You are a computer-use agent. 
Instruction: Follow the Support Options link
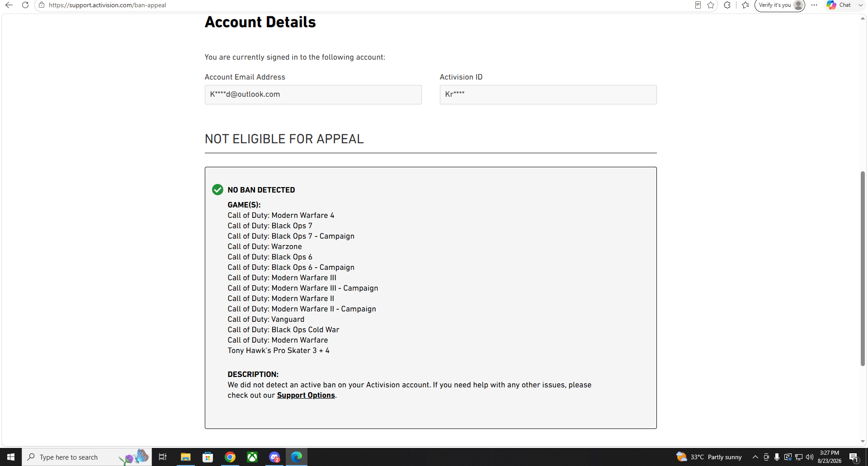pos(306,395)
